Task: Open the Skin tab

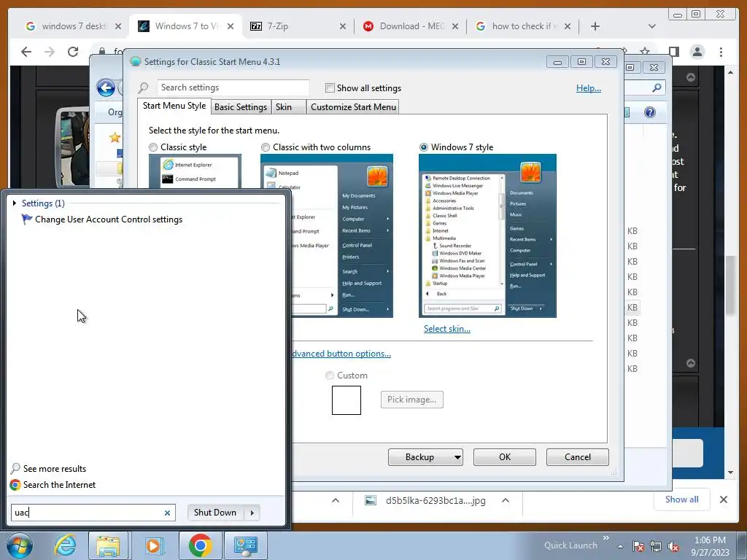Action: [x=288, y=107]
